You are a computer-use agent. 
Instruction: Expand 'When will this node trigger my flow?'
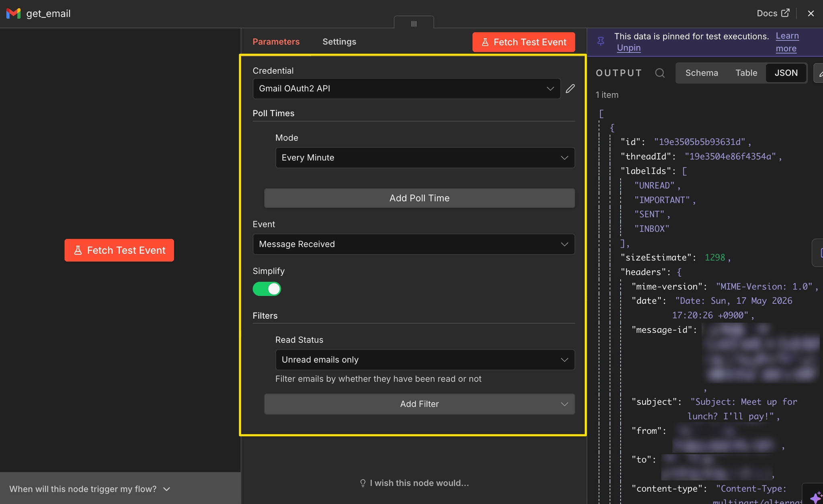click(90, 489)
